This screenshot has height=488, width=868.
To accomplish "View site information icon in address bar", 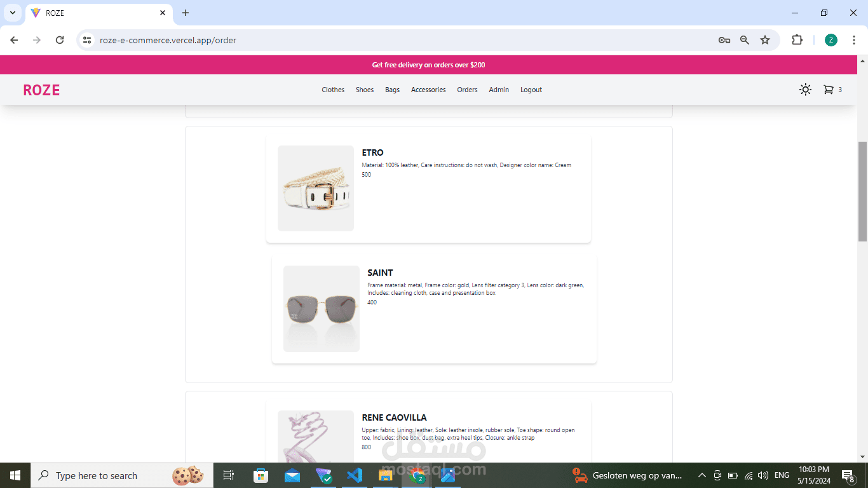I will tap(88, 40).
